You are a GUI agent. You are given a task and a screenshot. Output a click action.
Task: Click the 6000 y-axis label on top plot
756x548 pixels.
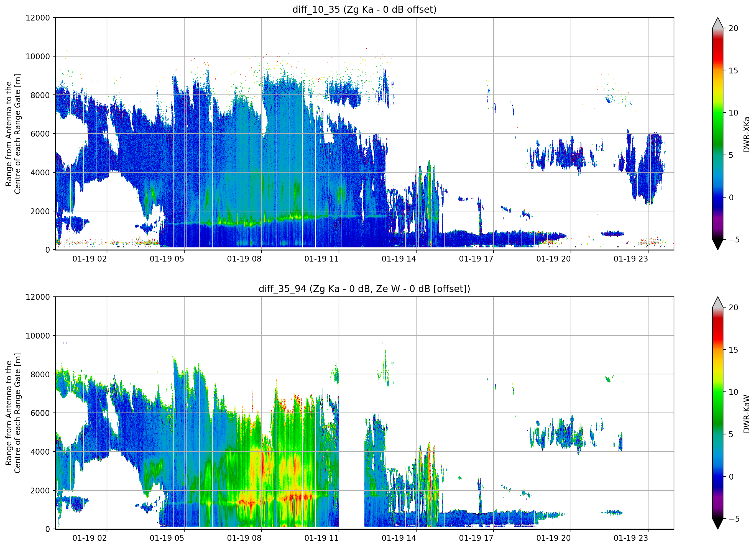point(40,134)
